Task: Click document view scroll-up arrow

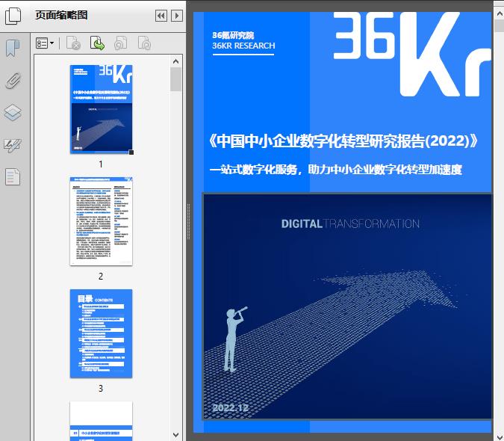Action: 500,14
